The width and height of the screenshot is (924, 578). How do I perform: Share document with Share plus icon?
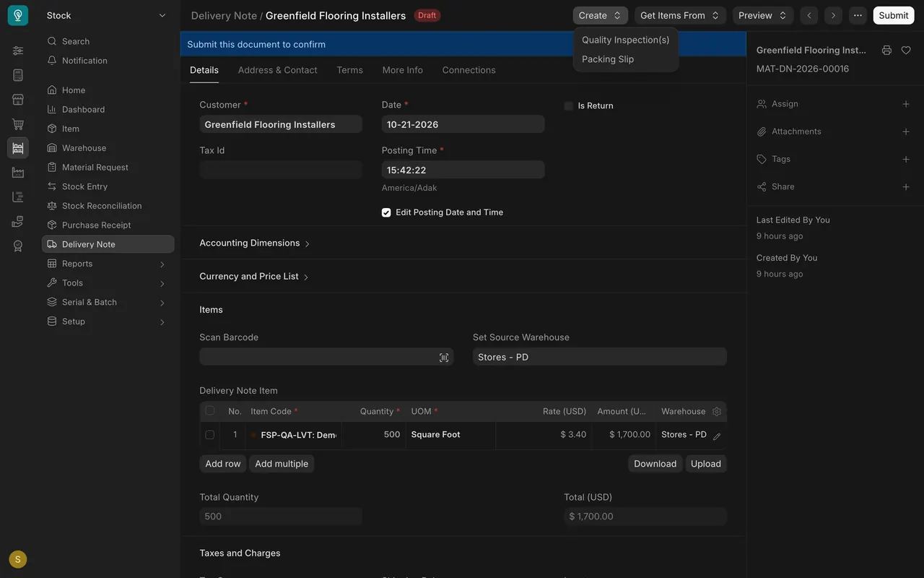pos(906,186)
